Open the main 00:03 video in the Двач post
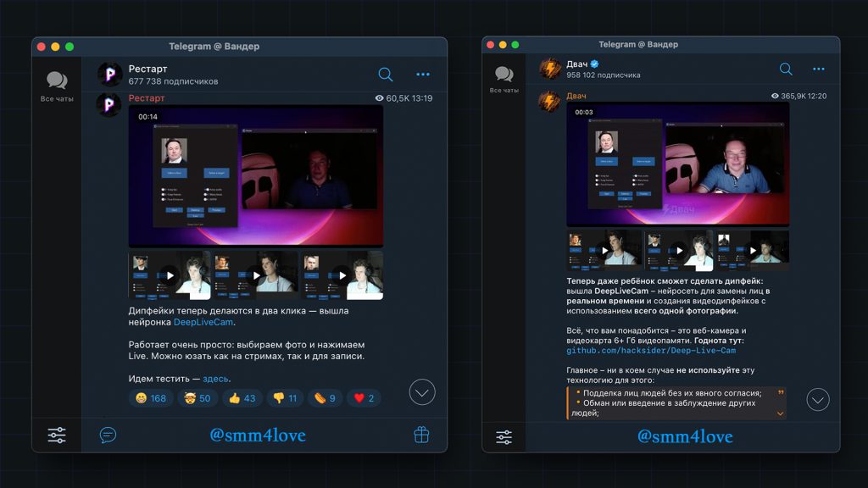The image size is (868, 488). 677,165
